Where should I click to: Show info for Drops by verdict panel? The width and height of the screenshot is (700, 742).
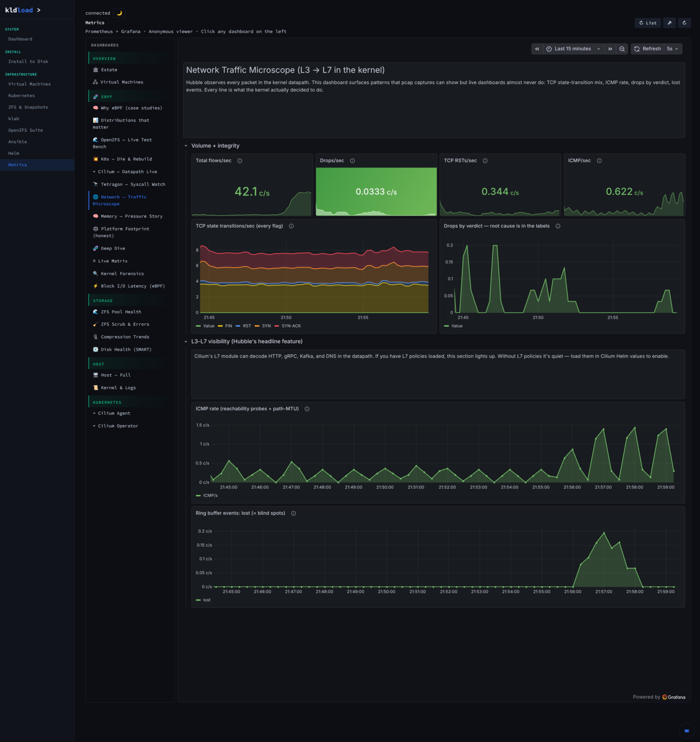click(x=558, y=226)
